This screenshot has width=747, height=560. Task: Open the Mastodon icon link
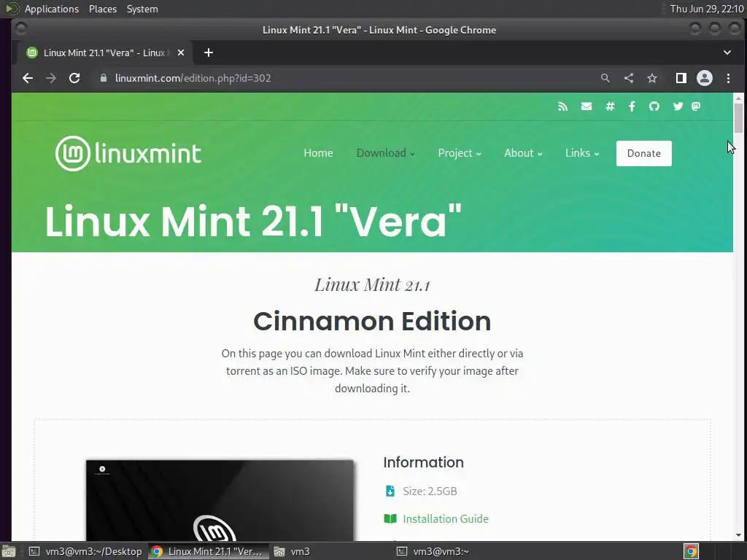(696, 106)
